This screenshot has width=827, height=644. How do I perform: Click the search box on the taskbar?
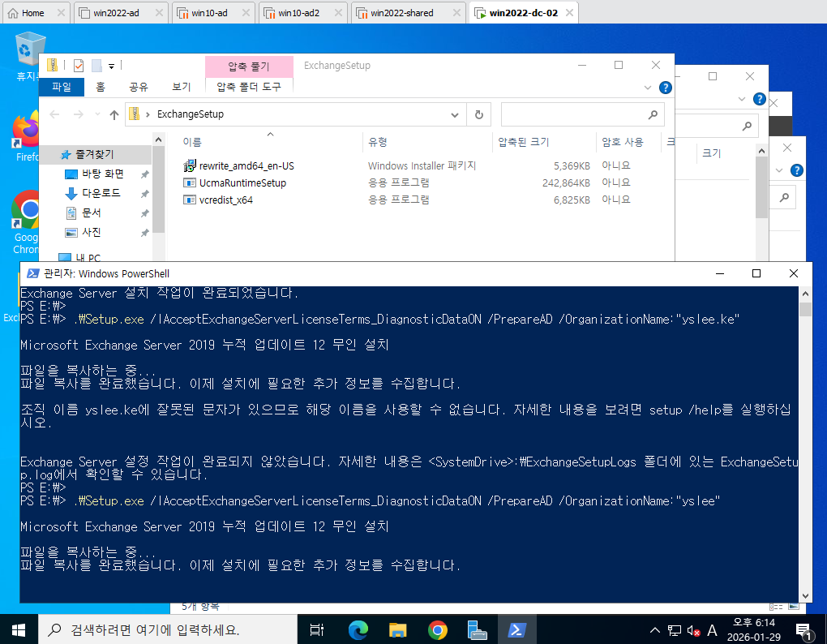(x=168, y=629)
